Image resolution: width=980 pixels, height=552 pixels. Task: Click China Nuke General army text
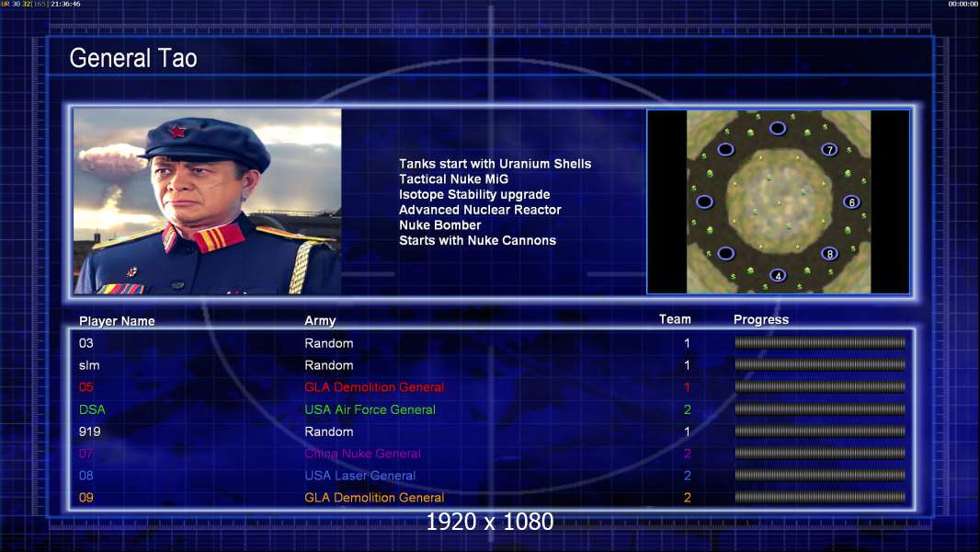(x=362, y=454)
